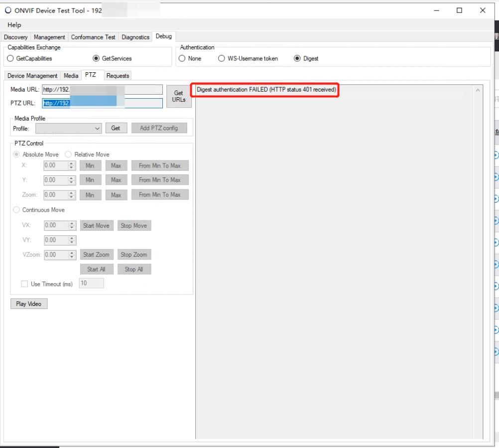Increase Zoom value with spinner up arrow

coord(71,193)
